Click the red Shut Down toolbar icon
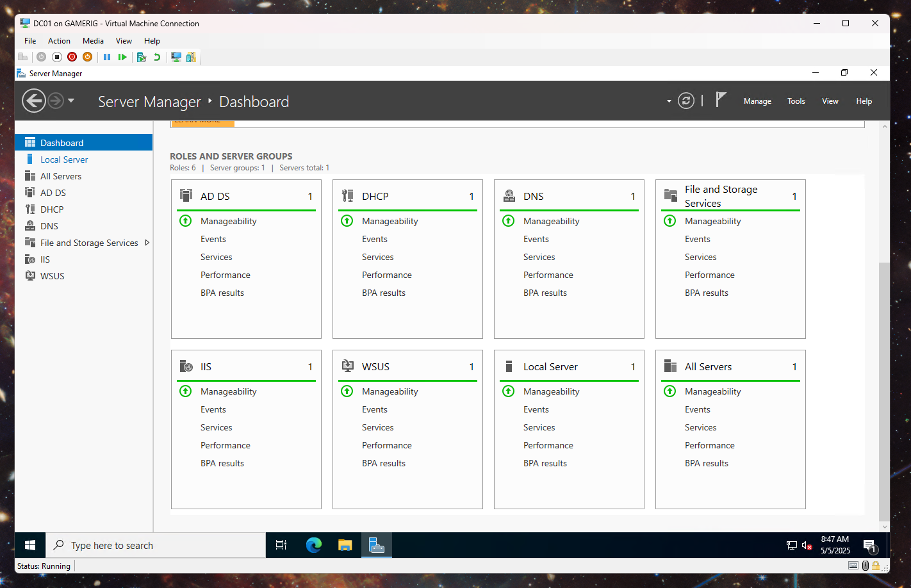The height and width of the screenshot is (588, 911). click(x=72, y=57)
